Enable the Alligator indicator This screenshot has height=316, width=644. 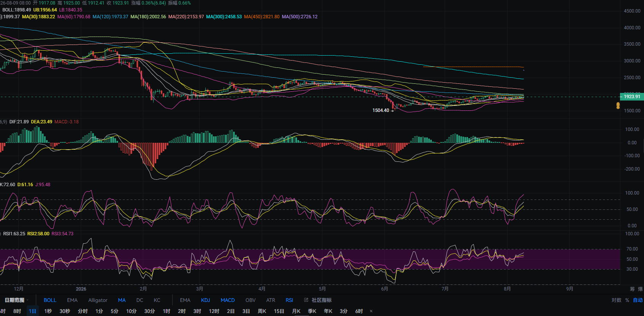tap(98, 300)
